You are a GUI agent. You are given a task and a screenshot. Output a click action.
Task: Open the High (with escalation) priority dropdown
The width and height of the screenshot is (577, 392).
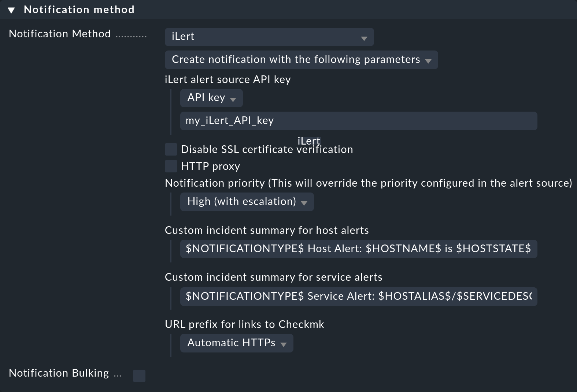[247, 202]
